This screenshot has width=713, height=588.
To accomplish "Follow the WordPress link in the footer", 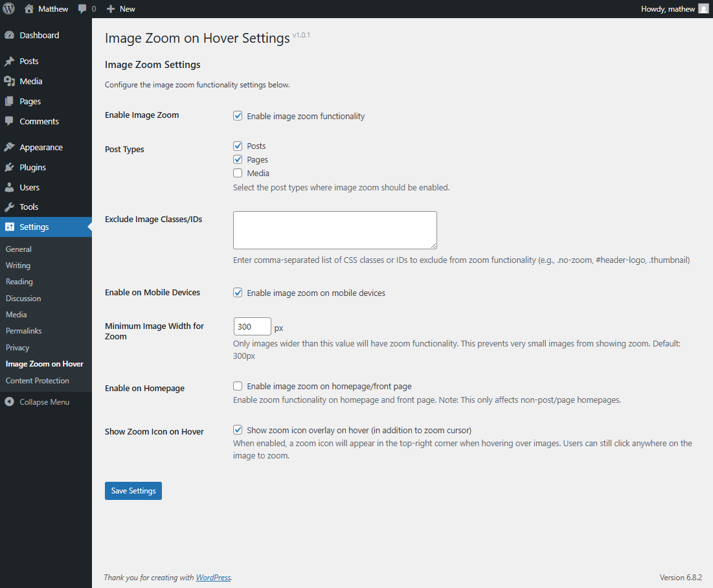I will [x=213, y=578].
